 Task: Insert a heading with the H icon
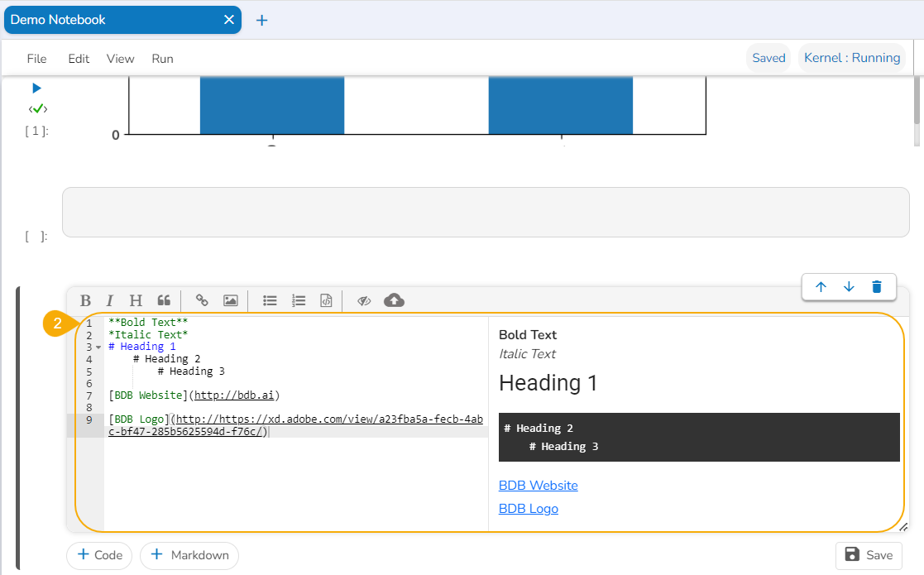coord(136,300)
